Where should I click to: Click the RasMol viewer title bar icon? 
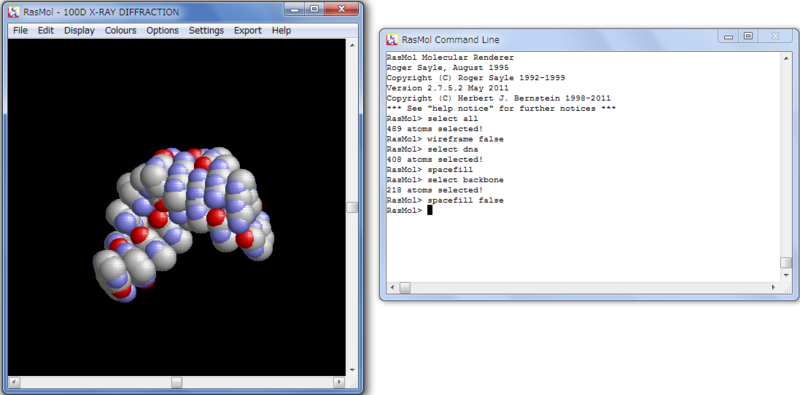(14, 12)
